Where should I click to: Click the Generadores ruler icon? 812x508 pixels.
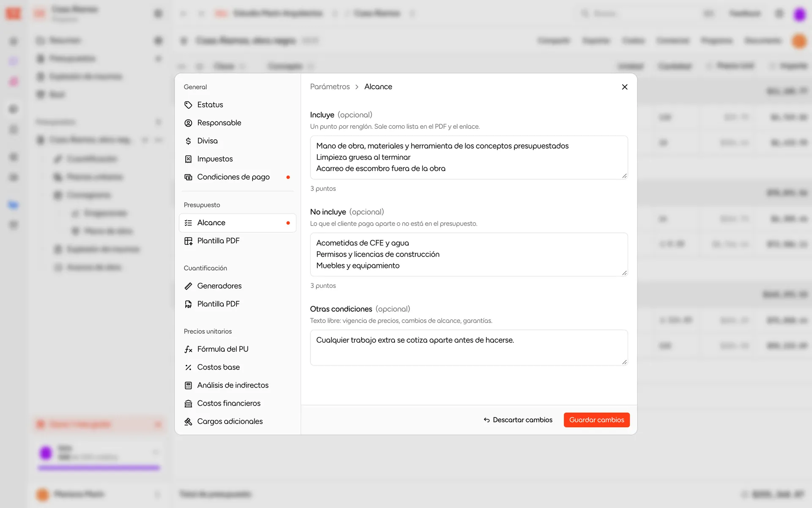(188, 286)
